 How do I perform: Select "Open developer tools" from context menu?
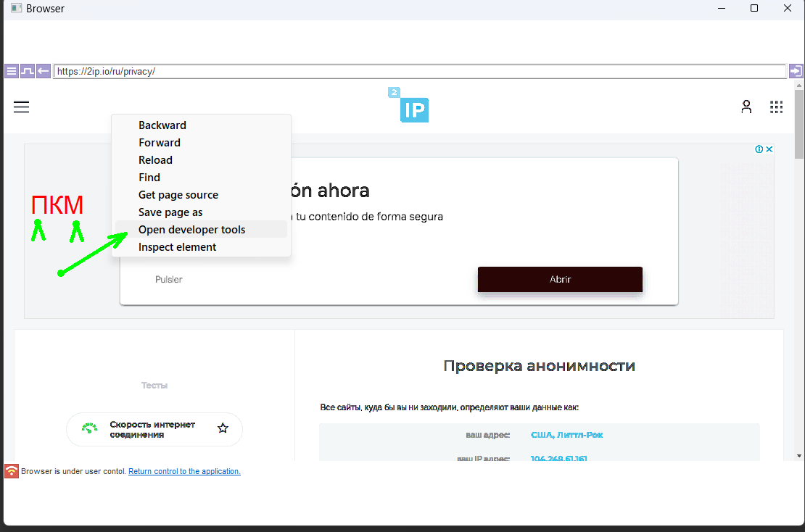[x=192, y=230]
